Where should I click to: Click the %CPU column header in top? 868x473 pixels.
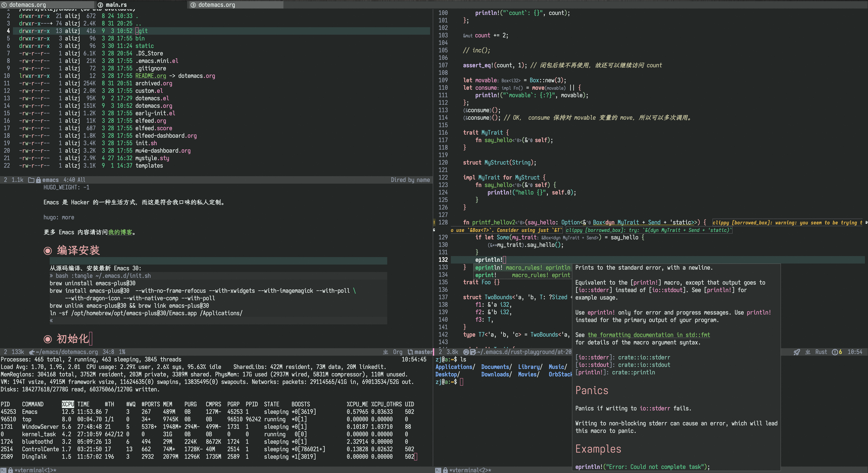coord(68,404)
